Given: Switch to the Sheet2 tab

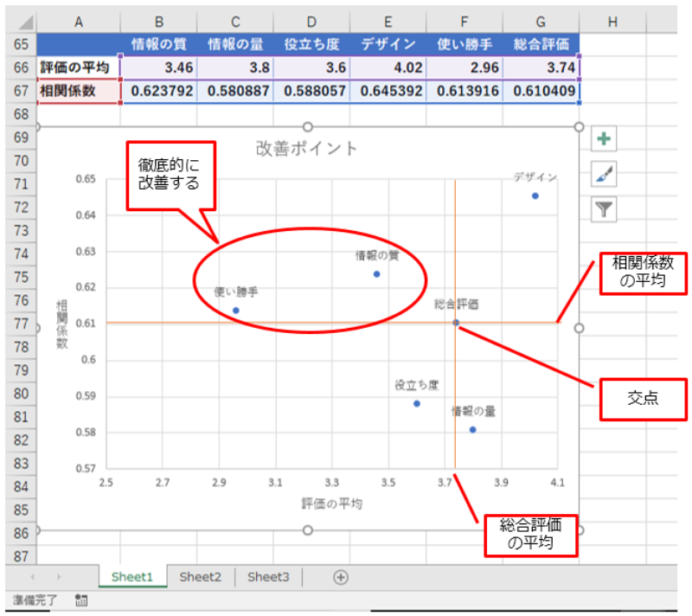Looking at the screenshot, I should coord(201,577).
